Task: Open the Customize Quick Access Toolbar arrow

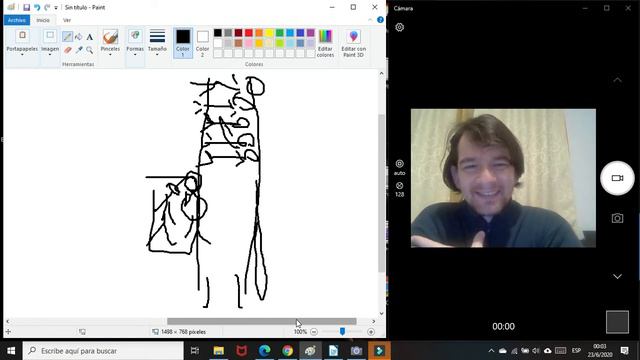Action: coord(56,8)
